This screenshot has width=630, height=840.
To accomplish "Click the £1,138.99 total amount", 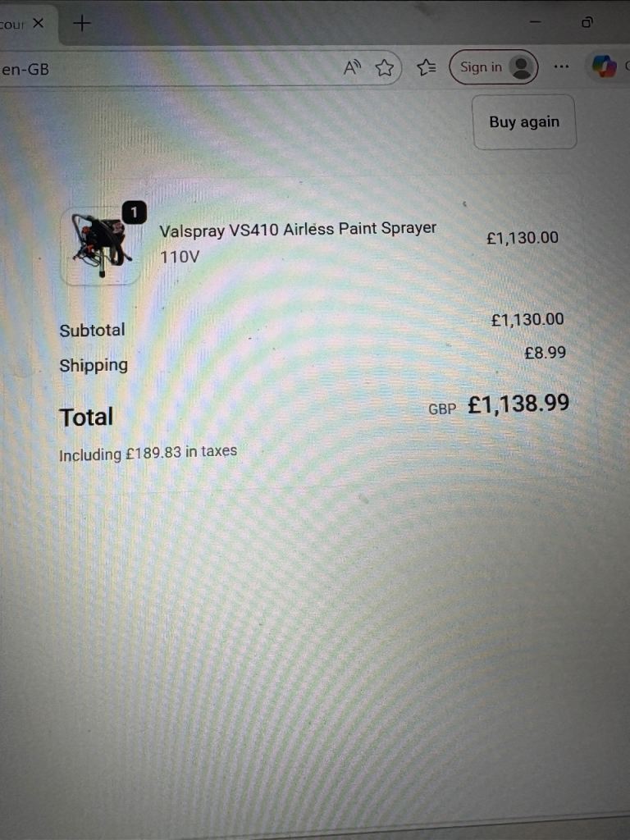I will click(x=518, y=404).
